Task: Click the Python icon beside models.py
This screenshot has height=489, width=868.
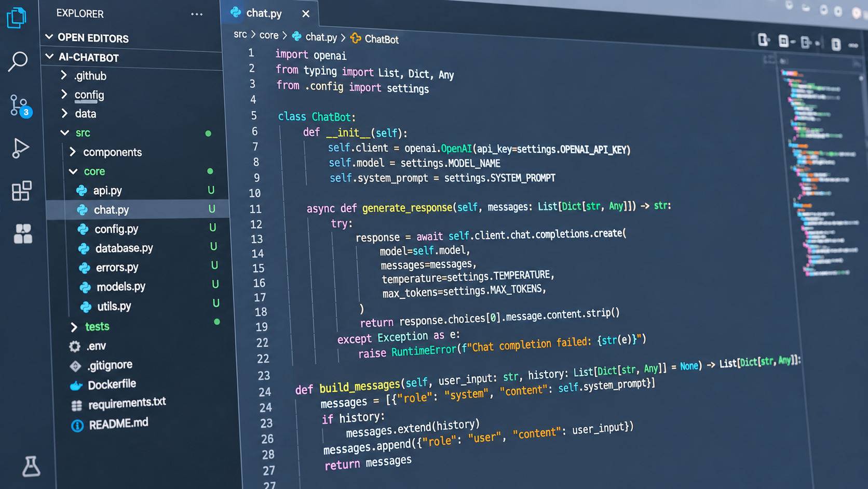Action: 85,287
